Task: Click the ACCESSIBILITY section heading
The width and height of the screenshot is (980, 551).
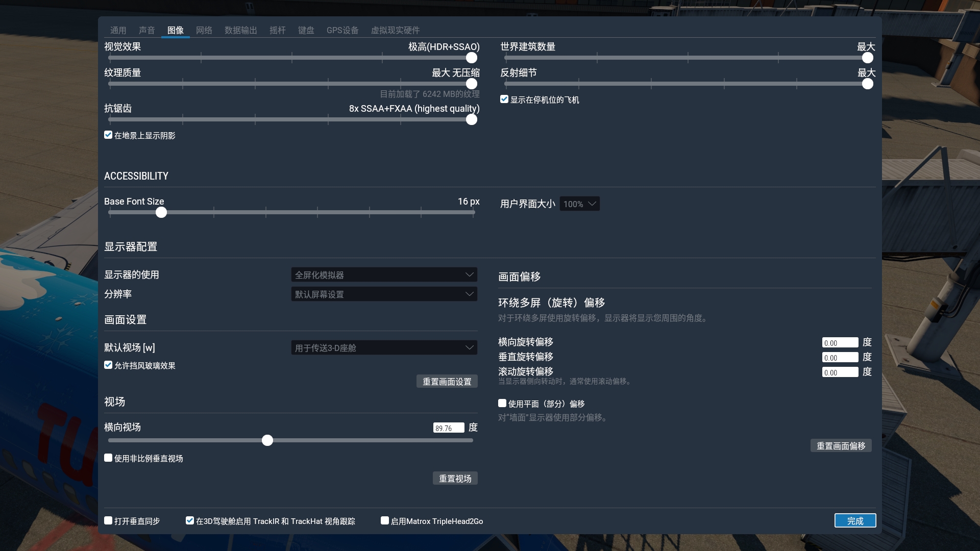Action: (136, 176)
